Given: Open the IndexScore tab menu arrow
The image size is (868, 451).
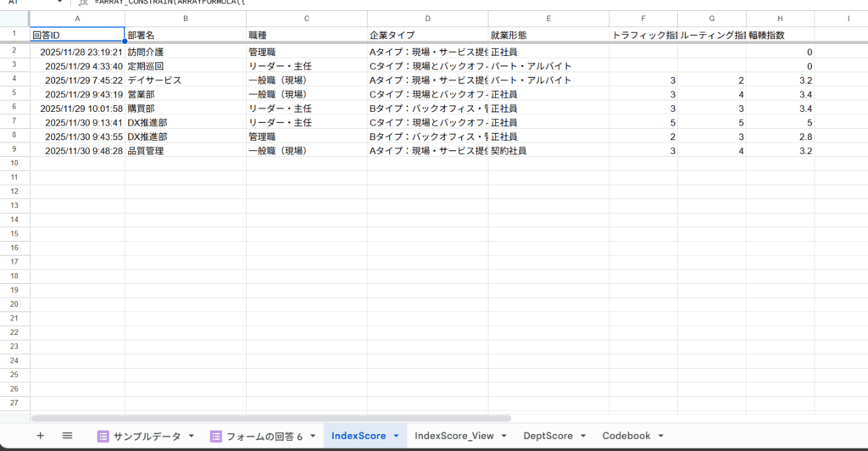Looking at the screenshot, I should point(396,436).
